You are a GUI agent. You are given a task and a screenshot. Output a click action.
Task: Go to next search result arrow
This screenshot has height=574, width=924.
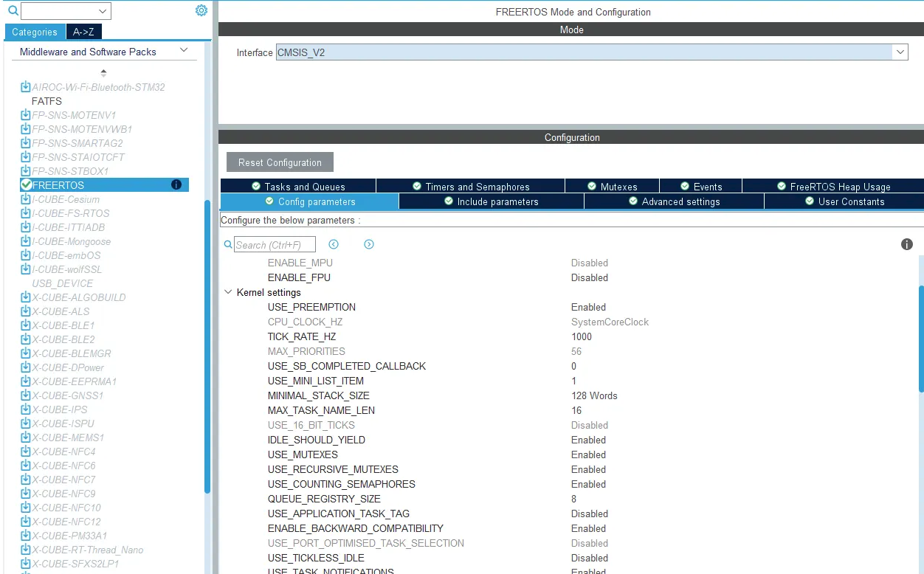pyautogui.click(x=369, y=244)
